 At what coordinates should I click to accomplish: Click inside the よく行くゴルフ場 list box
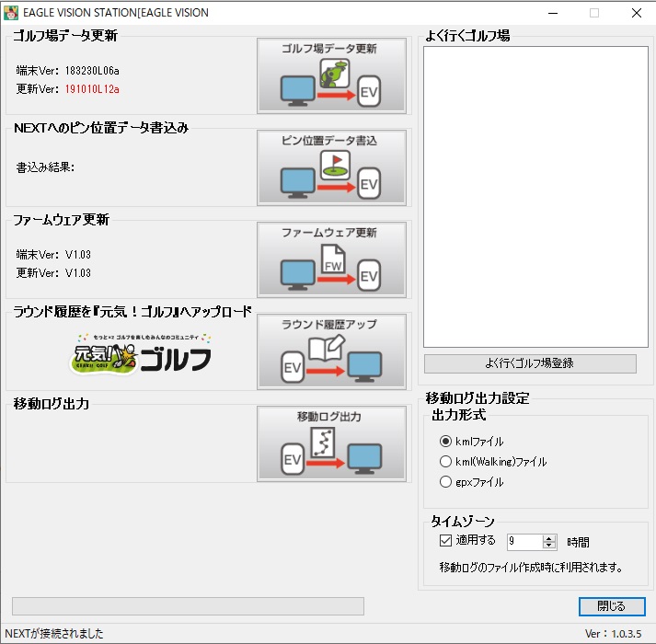point(535,197)
